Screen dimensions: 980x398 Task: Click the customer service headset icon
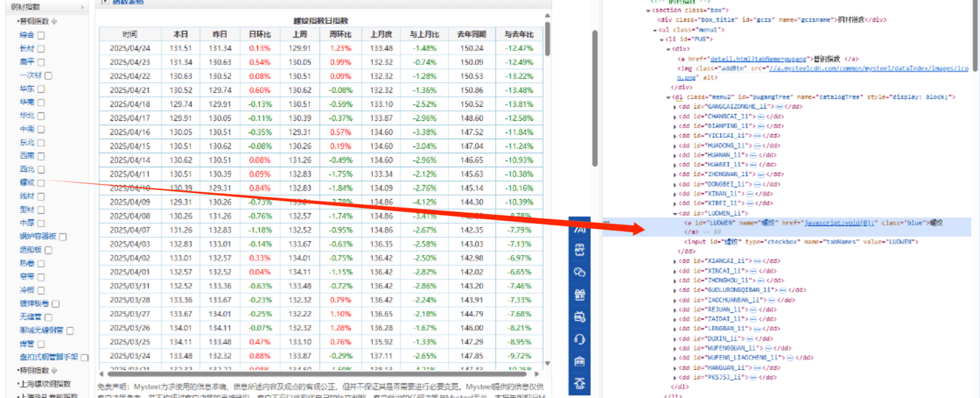click(580, 339)
